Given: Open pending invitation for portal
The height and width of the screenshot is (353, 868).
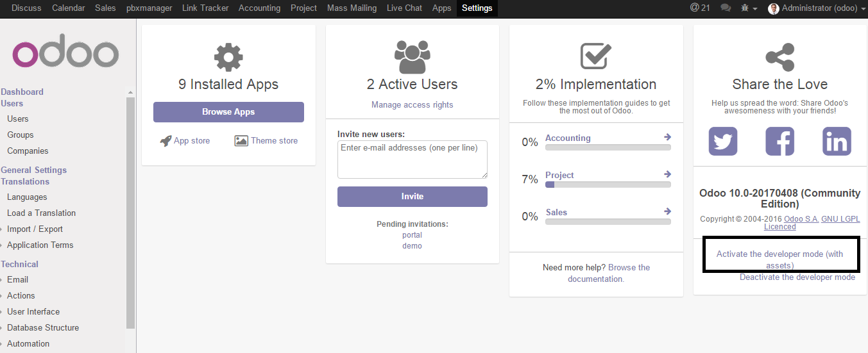Looking at the screenshot, I should (413, 235).
